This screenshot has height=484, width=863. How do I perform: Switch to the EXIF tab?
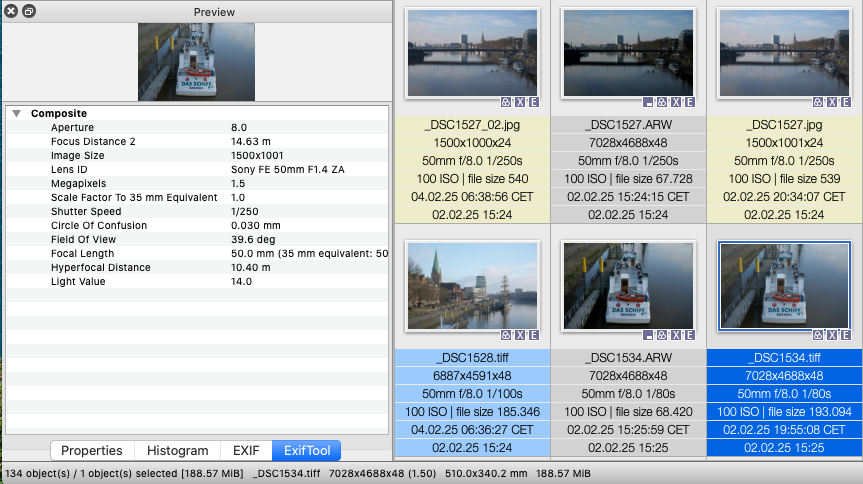click(x=246, y=451)
